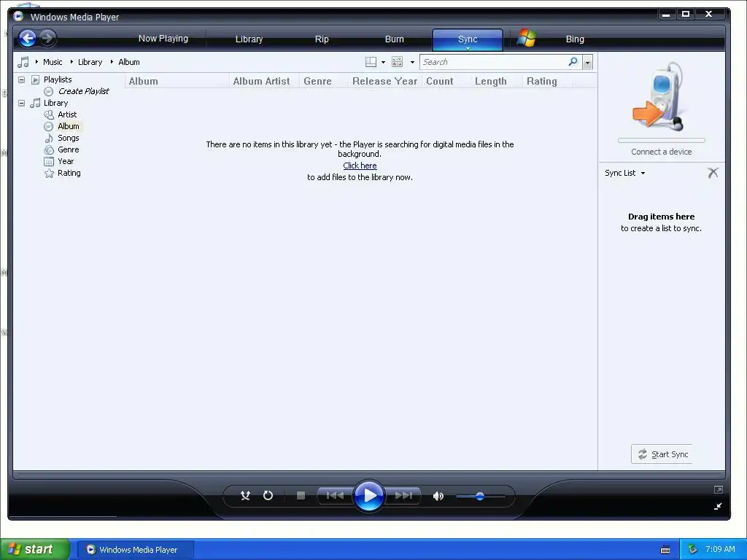The image size is (747, 560).
Task: Select Artist in the Library tree
Action: [67, 114]
